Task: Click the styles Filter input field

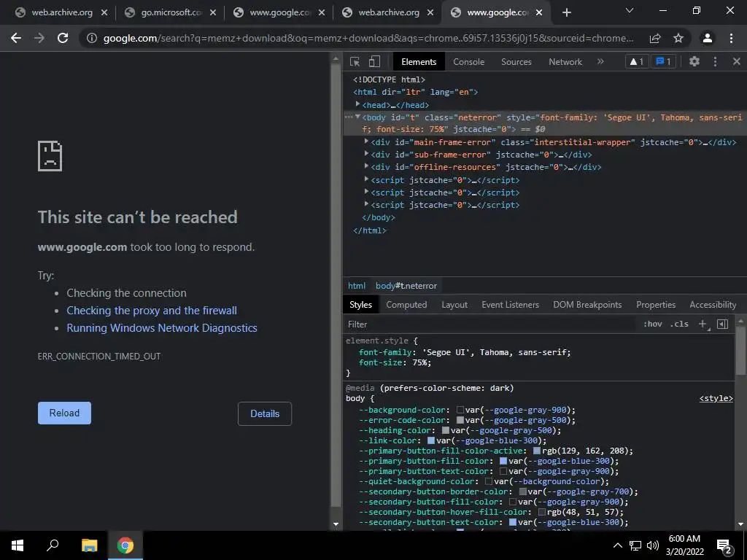Action: [491, 324]
